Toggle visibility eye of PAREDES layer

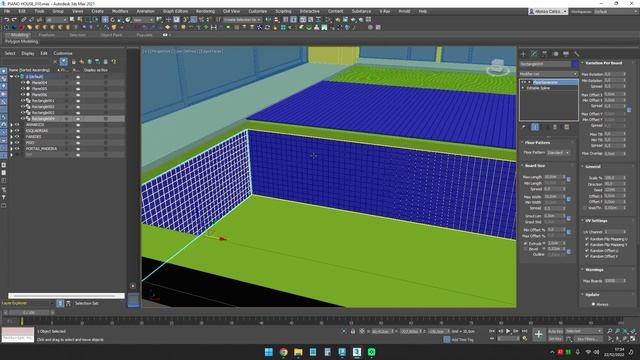coord(17,137)
